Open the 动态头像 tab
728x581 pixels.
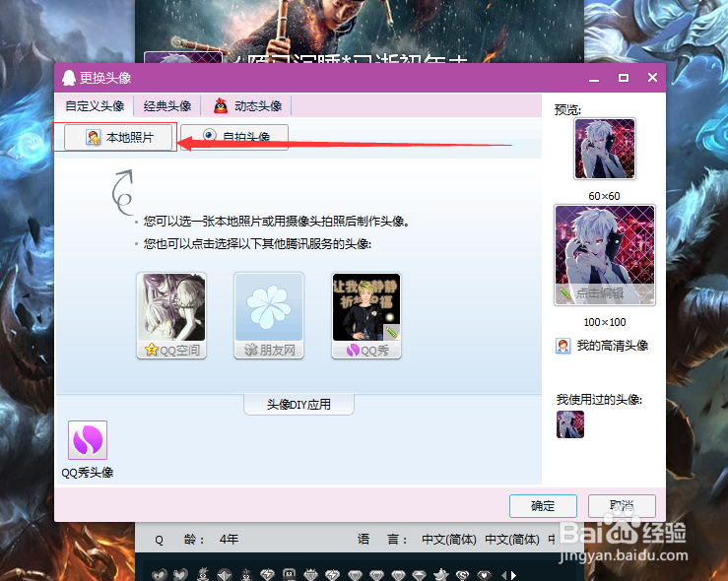click(x=247, y=105)
